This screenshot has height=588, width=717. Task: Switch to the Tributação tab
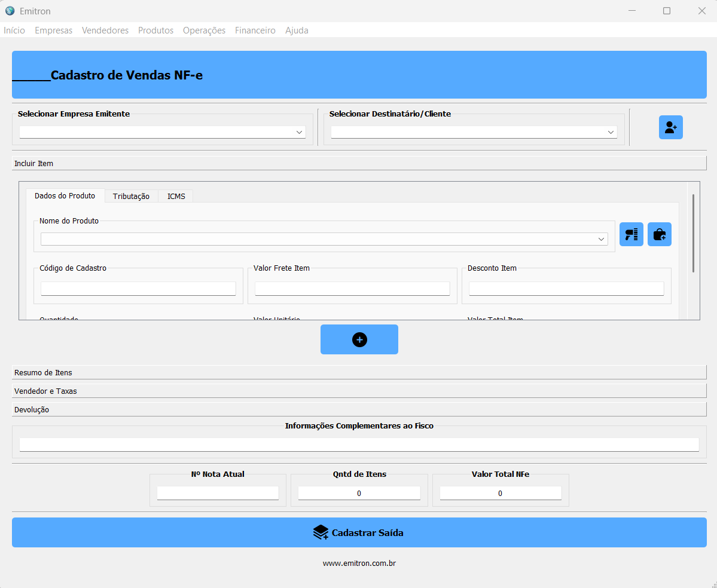(131, 196)
